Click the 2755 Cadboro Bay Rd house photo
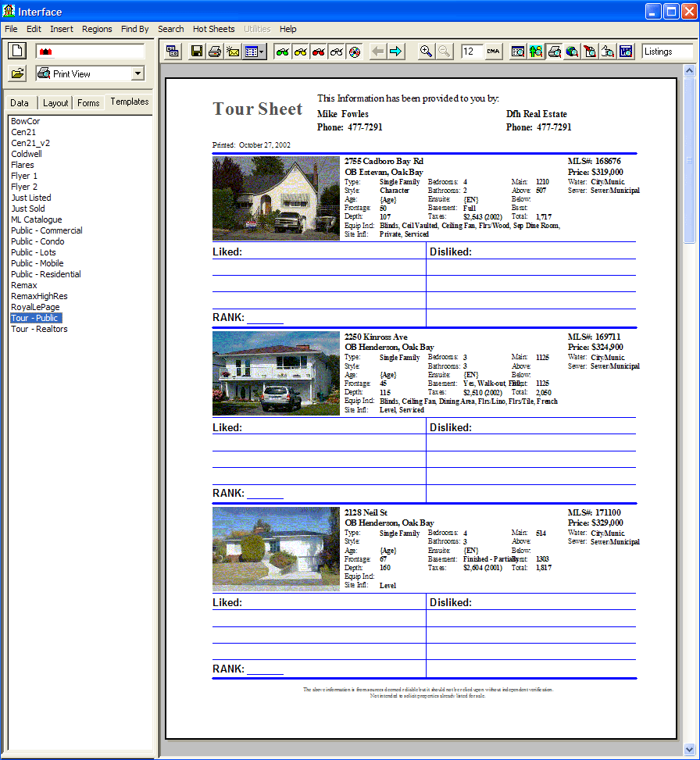Screen dimensions: 700x760 coord(276,198)
